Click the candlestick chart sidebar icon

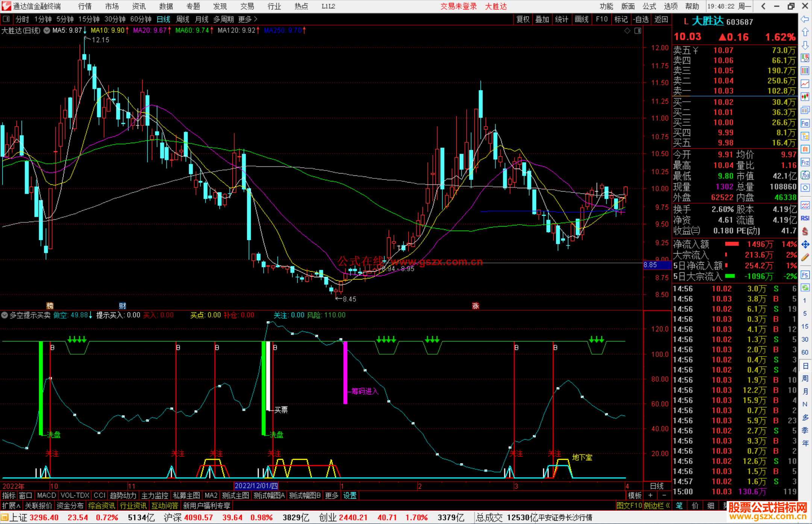(x=805, y=97)
